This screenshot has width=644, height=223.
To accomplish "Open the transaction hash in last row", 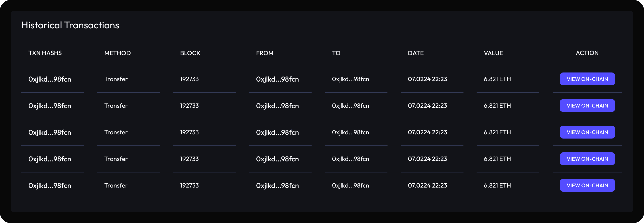I will [50, 186].
